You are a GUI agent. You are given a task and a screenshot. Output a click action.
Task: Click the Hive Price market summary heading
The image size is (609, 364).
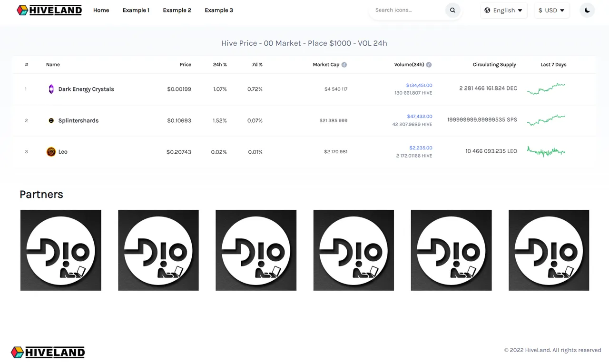[304, 43]
